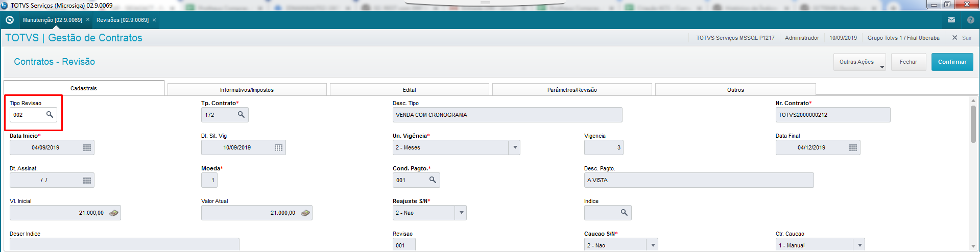Click the Sair exit icon

point(954,38)
